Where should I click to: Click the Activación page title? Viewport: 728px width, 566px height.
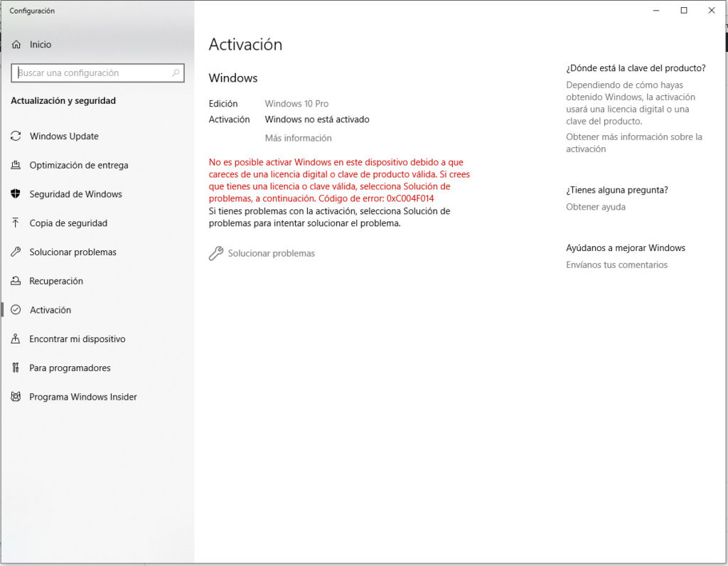245,45
